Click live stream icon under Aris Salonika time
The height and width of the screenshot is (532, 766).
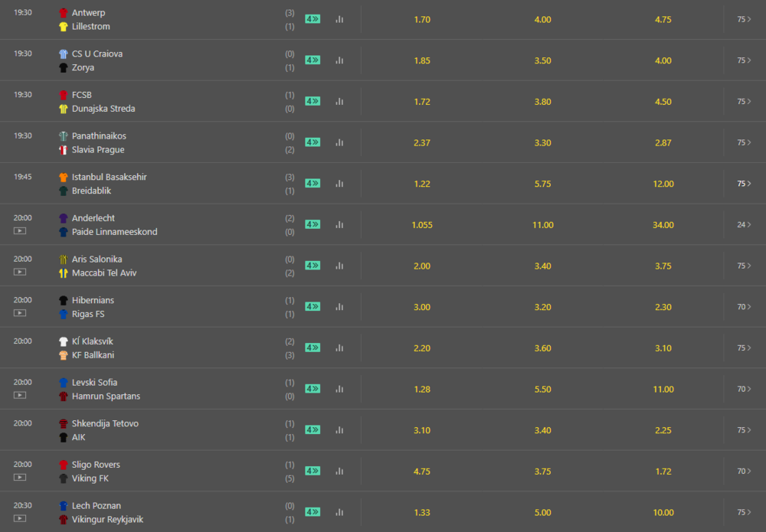pyautogui.click(x=20, y=272)
